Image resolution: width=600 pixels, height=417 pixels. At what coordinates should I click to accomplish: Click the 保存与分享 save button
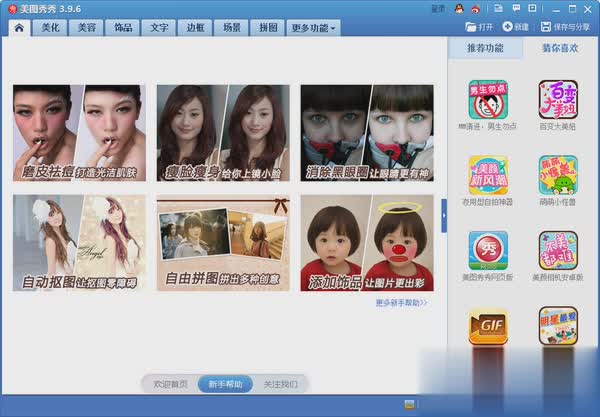point(566,27)
